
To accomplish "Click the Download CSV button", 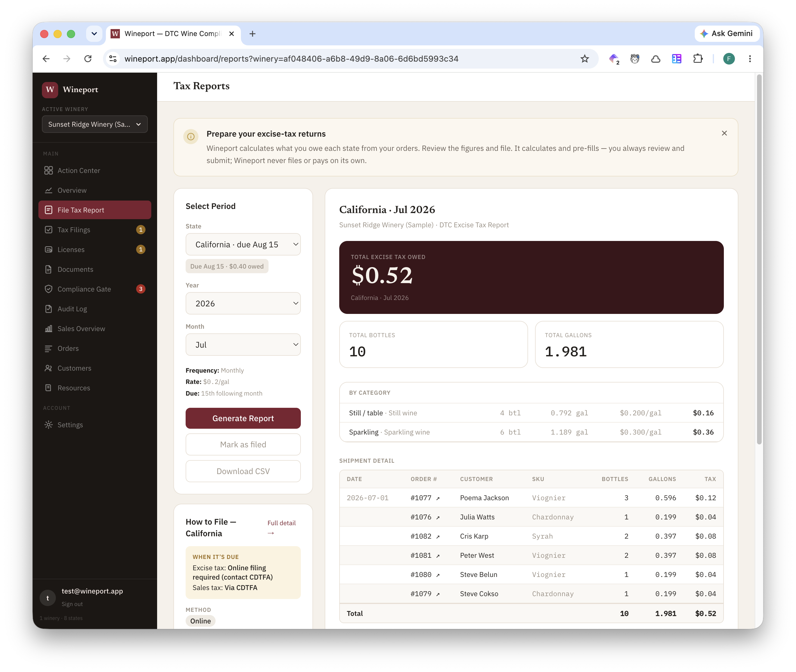I will (243, 471).
